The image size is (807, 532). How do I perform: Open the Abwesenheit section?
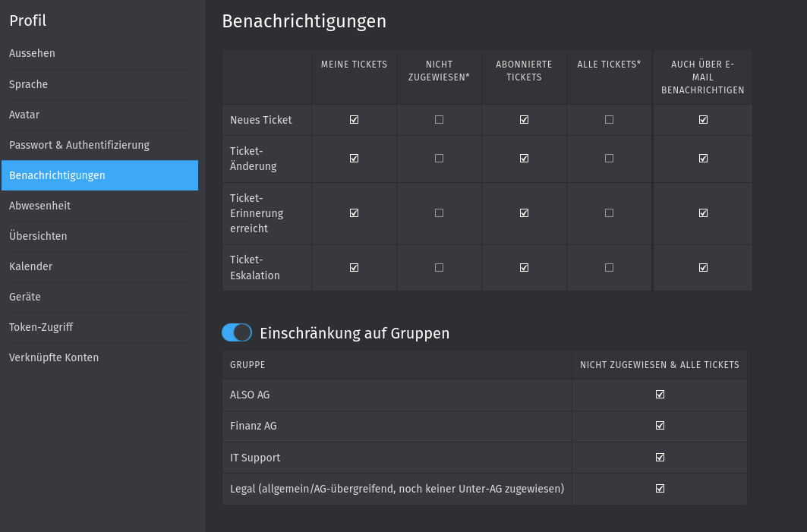(x=39, y=206)
